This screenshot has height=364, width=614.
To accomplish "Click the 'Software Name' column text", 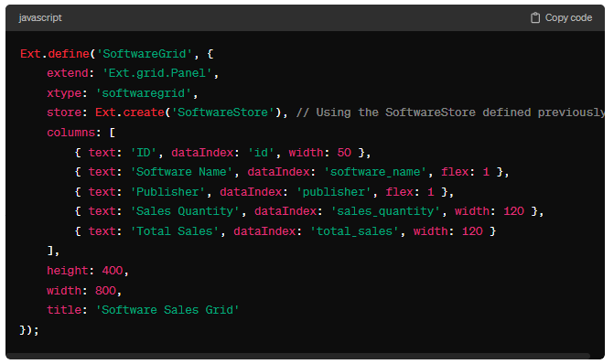I will tap(181, 172).
